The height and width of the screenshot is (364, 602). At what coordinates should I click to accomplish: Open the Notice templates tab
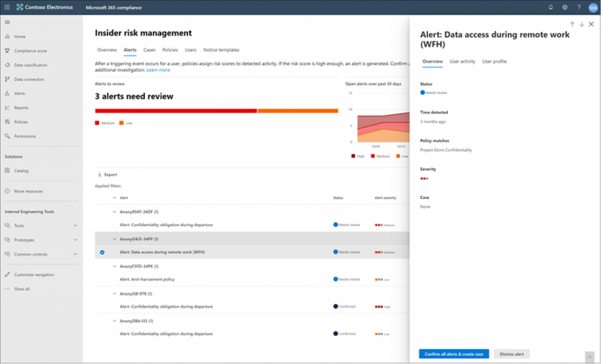[x=221, y=50]
